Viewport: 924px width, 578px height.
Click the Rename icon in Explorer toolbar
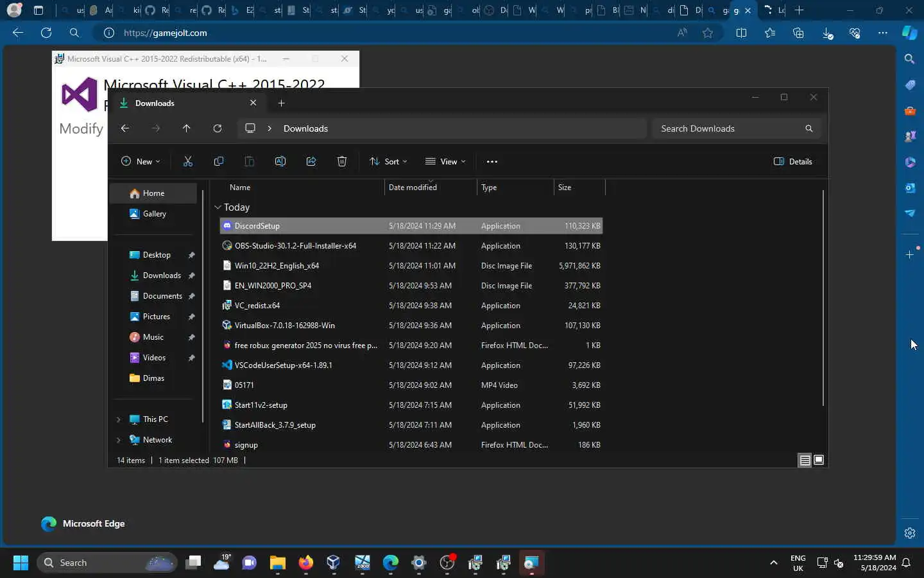(280, 162)
